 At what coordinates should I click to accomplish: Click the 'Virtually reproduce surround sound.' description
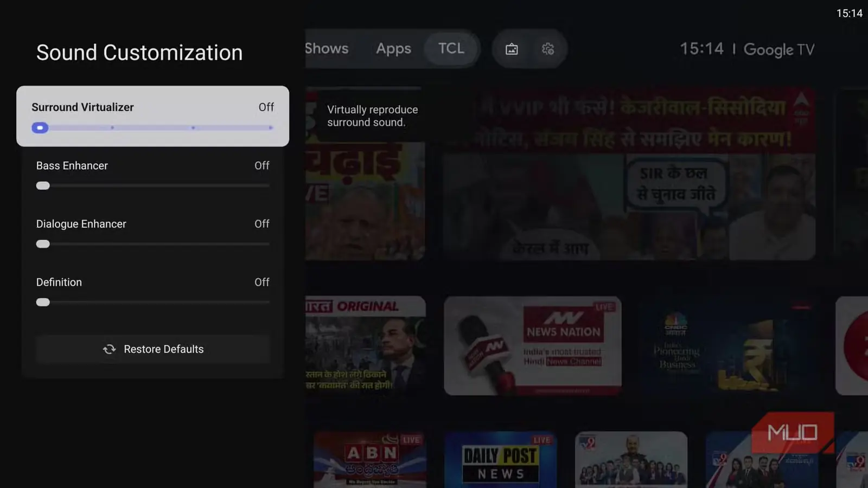tap(373, 116)
